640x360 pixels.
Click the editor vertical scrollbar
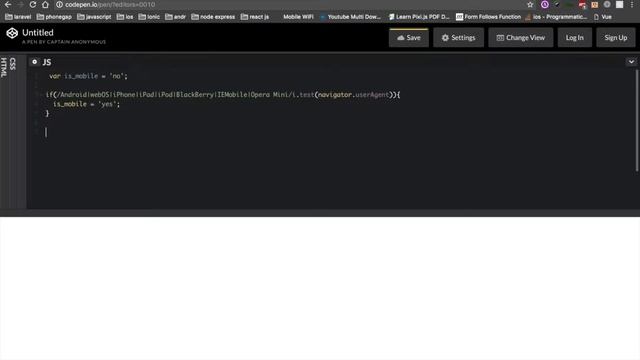click(636, 120)
